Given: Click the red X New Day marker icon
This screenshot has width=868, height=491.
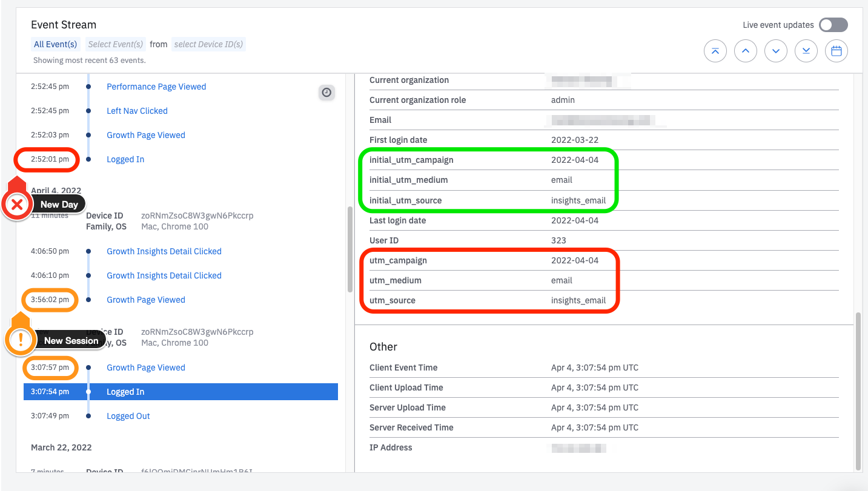Looking at the screenshot, I should 18,205.
